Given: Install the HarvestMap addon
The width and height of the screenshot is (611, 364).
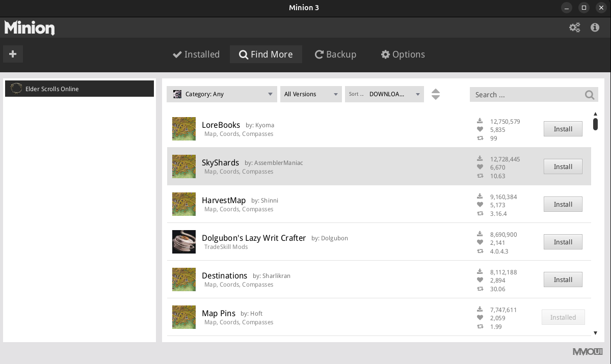Looking at the screenshot, I should (563, 204).
